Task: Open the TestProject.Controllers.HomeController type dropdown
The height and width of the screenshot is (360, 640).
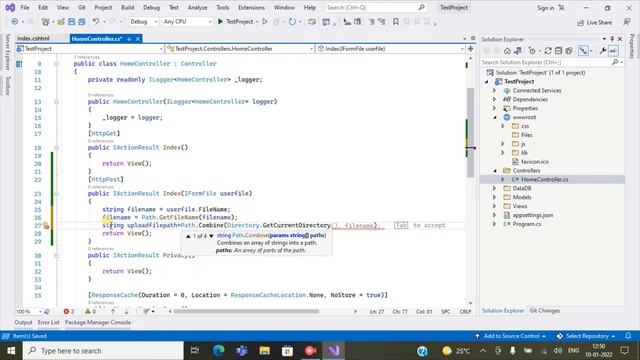Action: click(240, 49)
